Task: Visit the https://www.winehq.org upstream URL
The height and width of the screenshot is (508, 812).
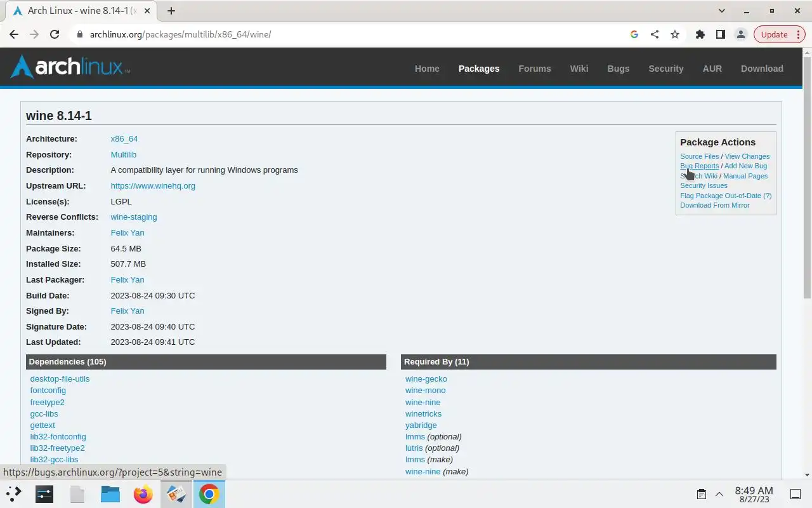Action: click(x=153, y=186)
